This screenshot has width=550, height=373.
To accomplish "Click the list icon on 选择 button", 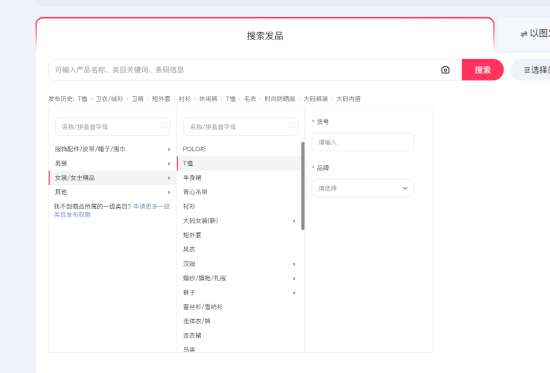I will click(527, 70).
